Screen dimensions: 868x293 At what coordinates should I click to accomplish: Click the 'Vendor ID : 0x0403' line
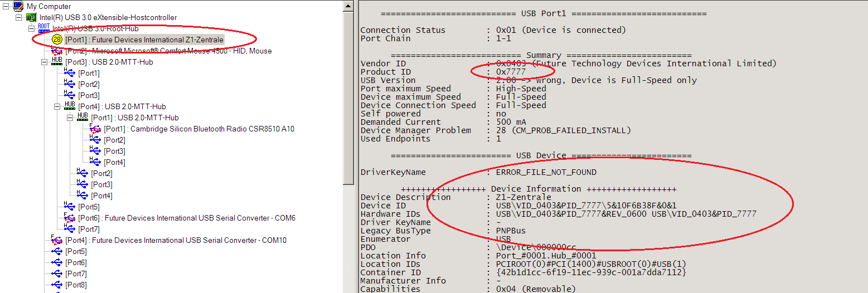pos(568,64)
